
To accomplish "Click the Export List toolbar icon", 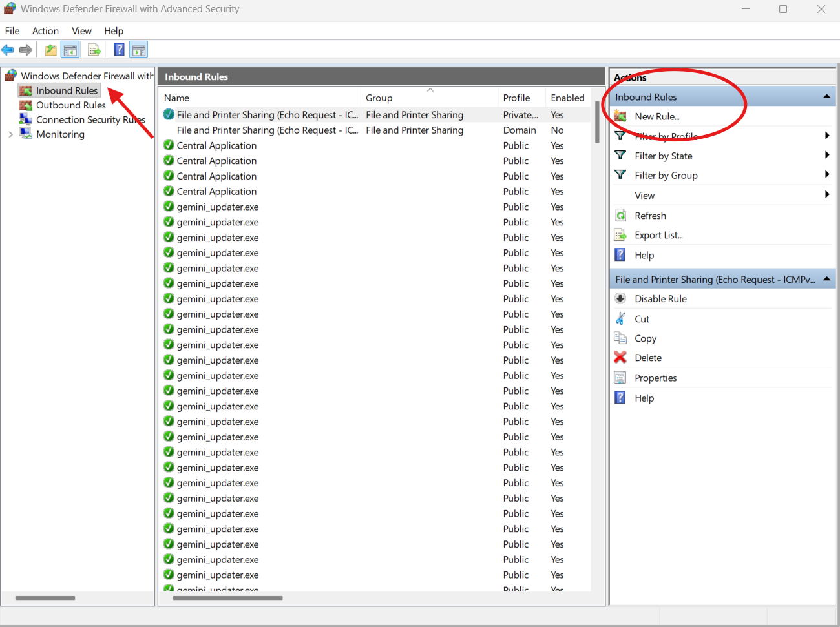I will pos(94,50).
